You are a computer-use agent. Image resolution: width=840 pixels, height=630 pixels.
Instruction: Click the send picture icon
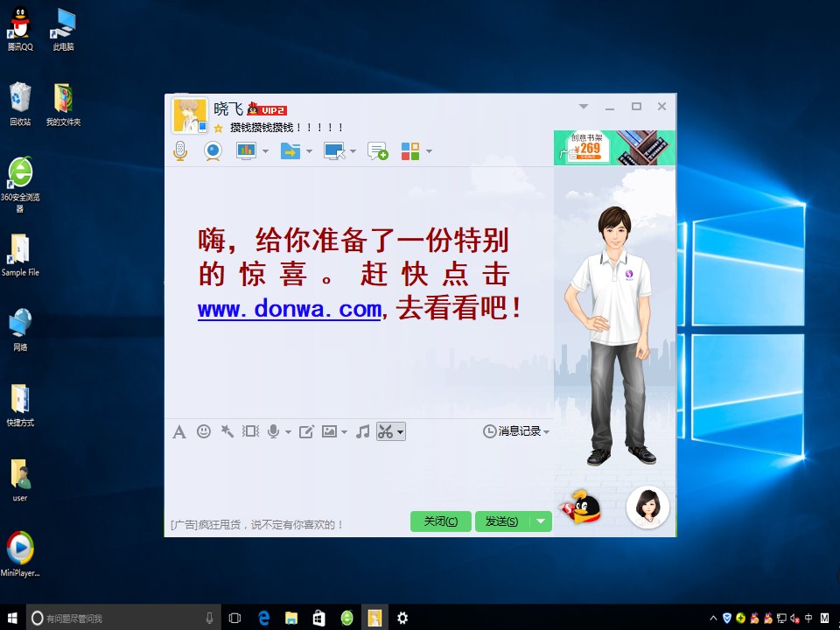[329, 431]
